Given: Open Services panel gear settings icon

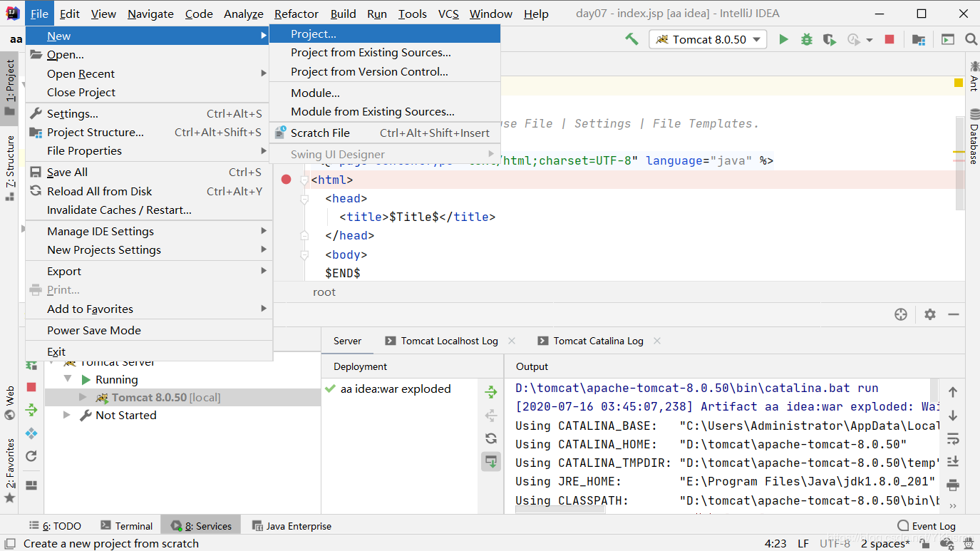Looking at the screenshot, I should [929, 314].
